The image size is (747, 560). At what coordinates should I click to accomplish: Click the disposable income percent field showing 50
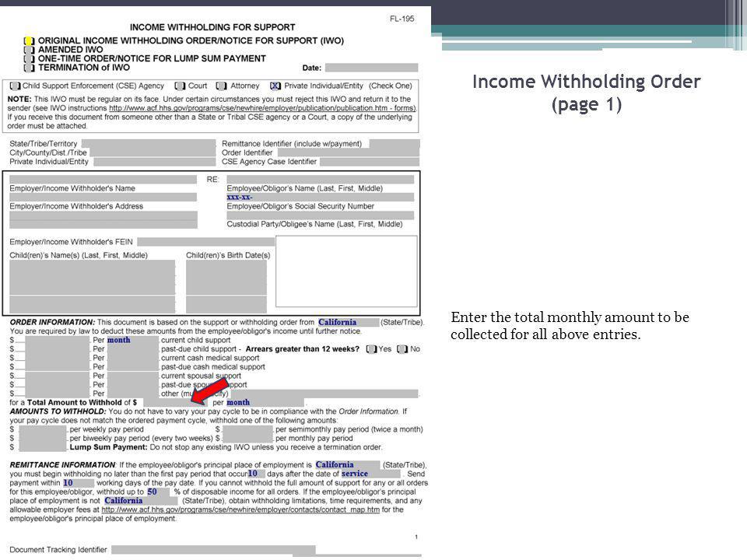pos(159,492)
